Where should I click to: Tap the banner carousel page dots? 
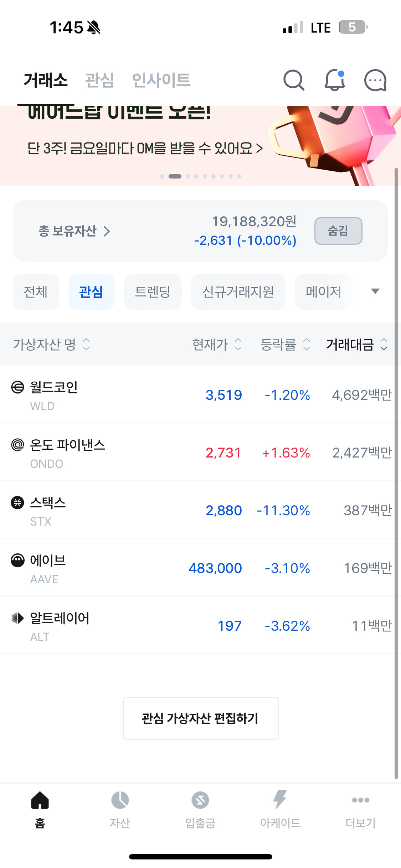201,176
